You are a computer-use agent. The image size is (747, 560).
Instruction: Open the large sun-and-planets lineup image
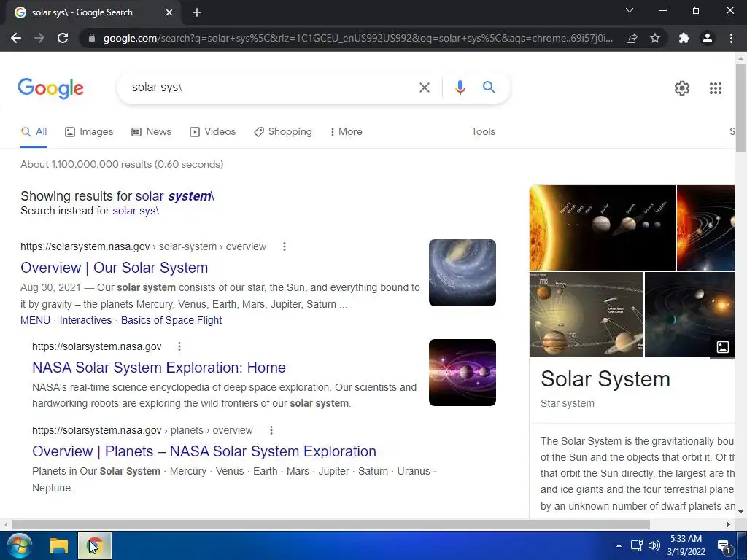click(602, 227)
